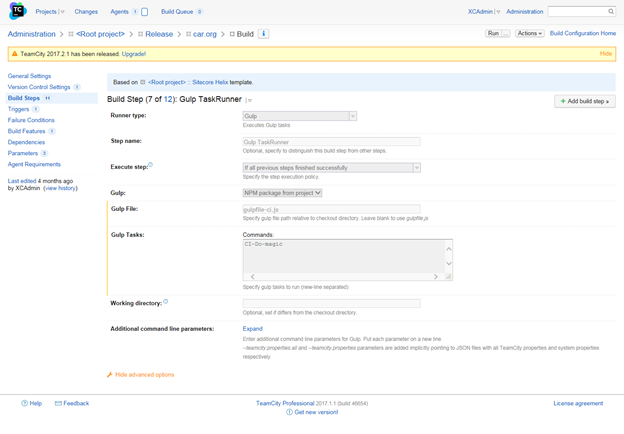Click Add build step button
624x434 pixels.
[585, 101]
